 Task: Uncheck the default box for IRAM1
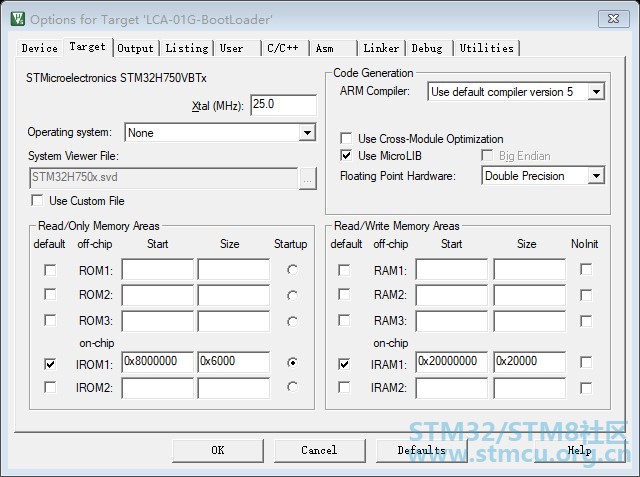coord(344,364)
